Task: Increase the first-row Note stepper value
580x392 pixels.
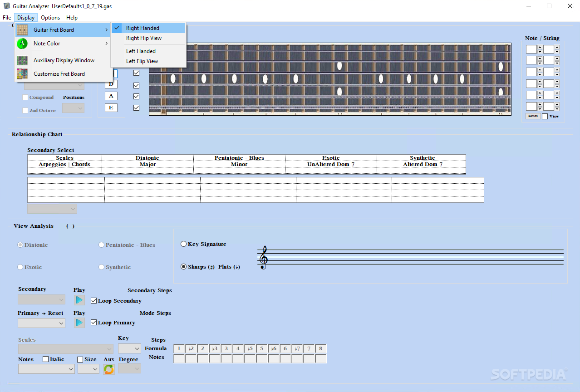Action: pos(540,47)
